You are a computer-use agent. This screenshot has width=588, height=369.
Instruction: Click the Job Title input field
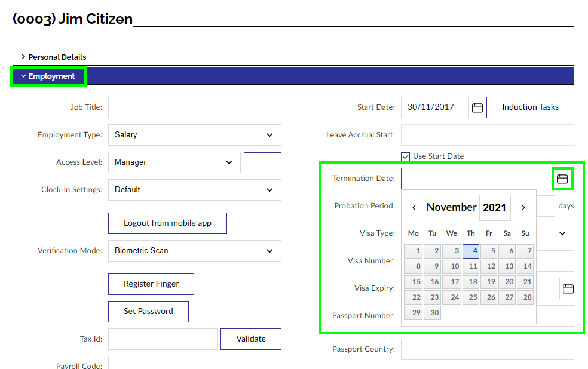194,107
